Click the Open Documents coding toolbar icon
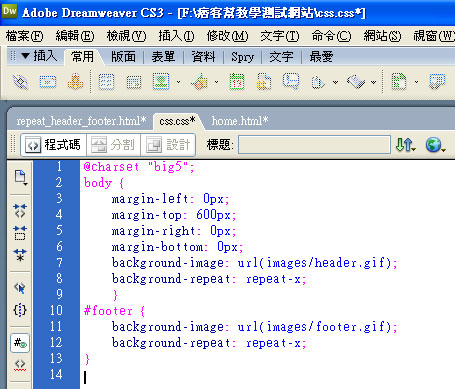The image size is (455, 389). [x=20, y=178]
